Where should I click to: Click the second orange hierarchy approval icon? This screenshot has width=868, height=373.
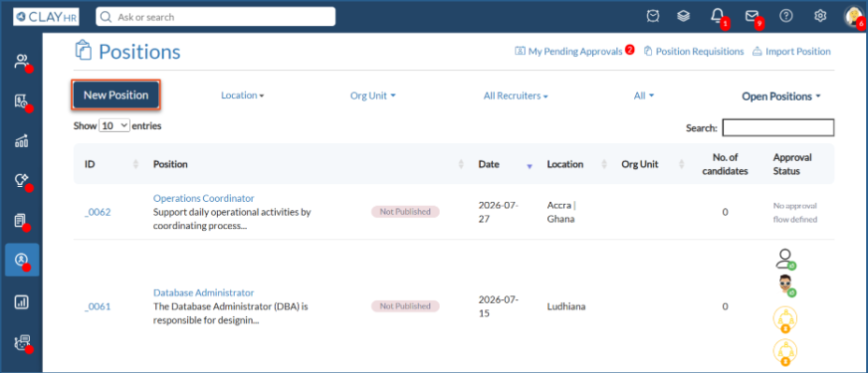tap(785, 352)
